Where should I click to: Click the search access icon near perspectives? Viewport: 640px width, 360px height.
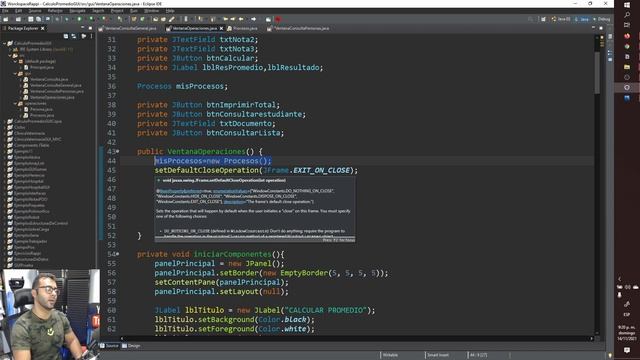(x=530, y=19)
